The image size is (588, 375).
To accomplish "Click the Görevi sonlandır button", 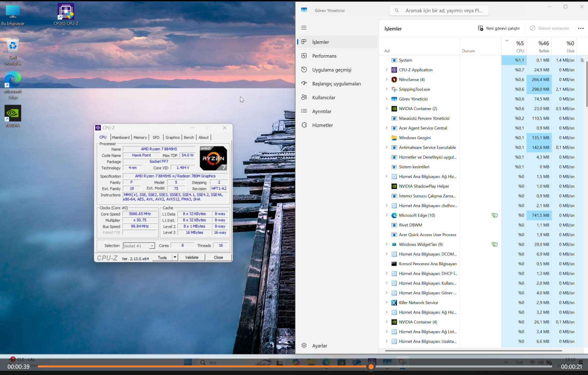I will point(550,28).
